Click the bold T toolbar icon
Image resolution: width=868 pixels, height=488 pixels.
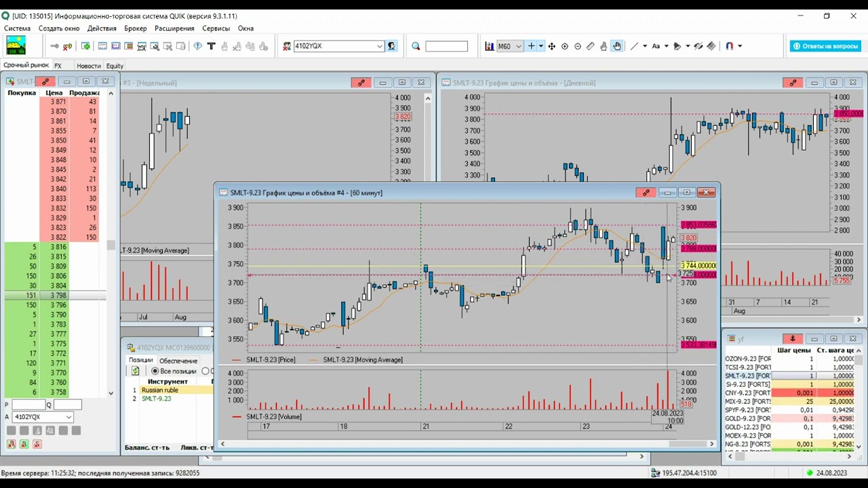[x=212, y=46]
